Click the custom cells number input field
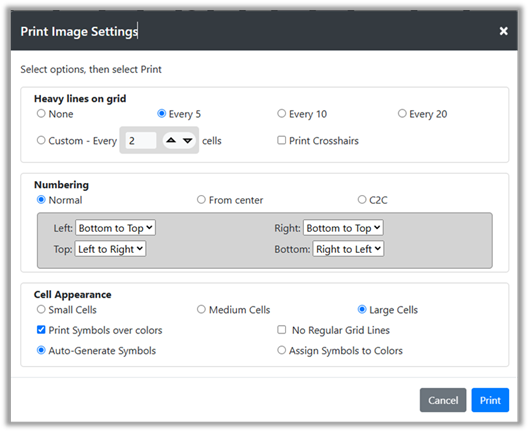The height and width of the screenshot is (432, 529). tap(141, 140)
